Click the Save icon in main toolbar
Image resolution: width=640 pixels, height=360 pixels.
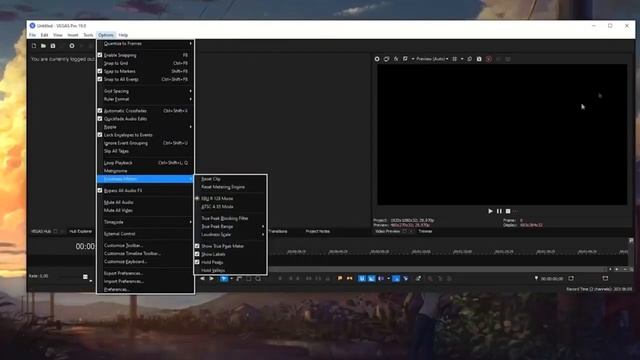(x=53, y=46)
